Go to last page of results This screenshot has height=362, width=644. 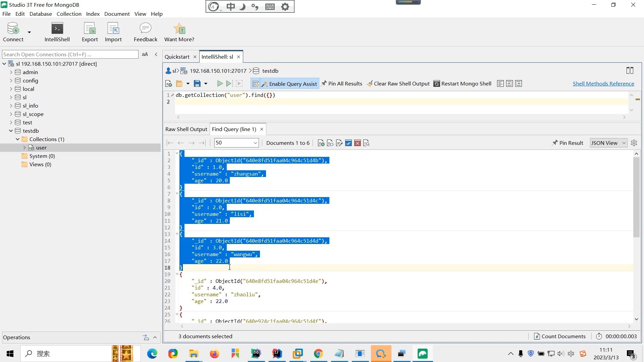point(202,143)
